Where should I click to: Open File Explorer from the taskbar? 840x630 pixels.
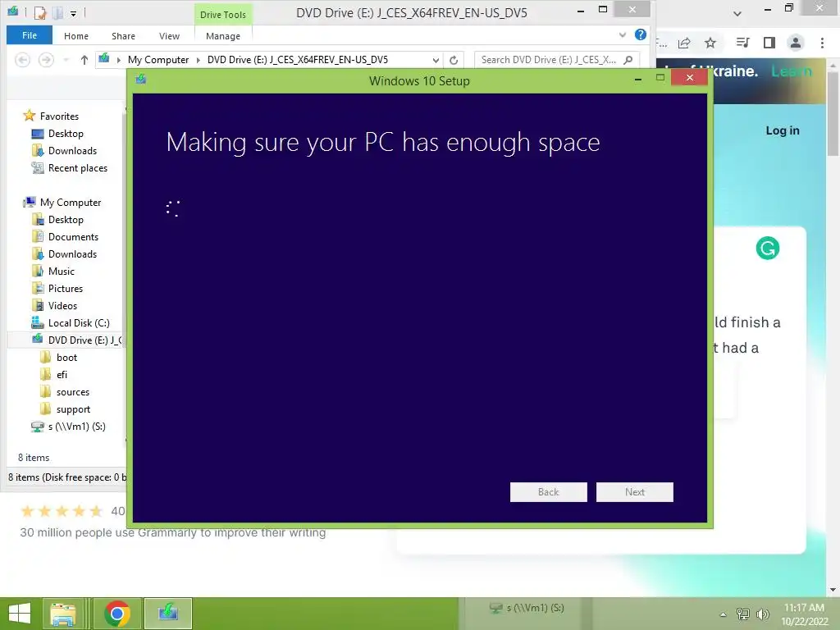pos(63,614)
